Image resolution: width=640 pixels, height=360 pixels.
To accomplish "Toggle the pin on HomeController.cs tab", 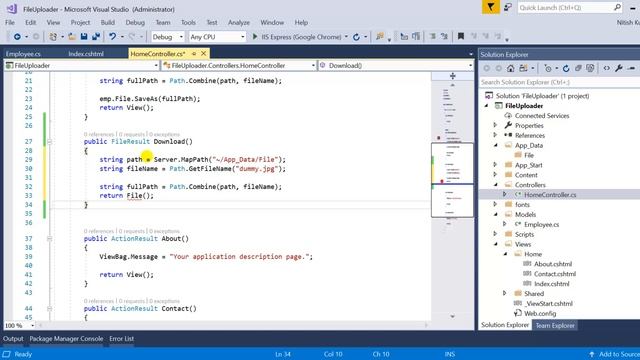I will [194, 53].
